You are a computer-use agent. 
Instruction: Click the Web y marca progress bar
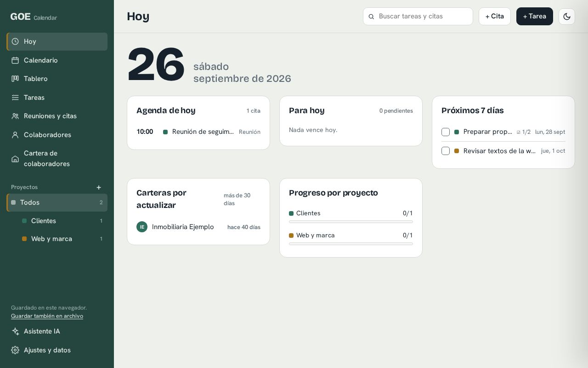click(351, 244)
